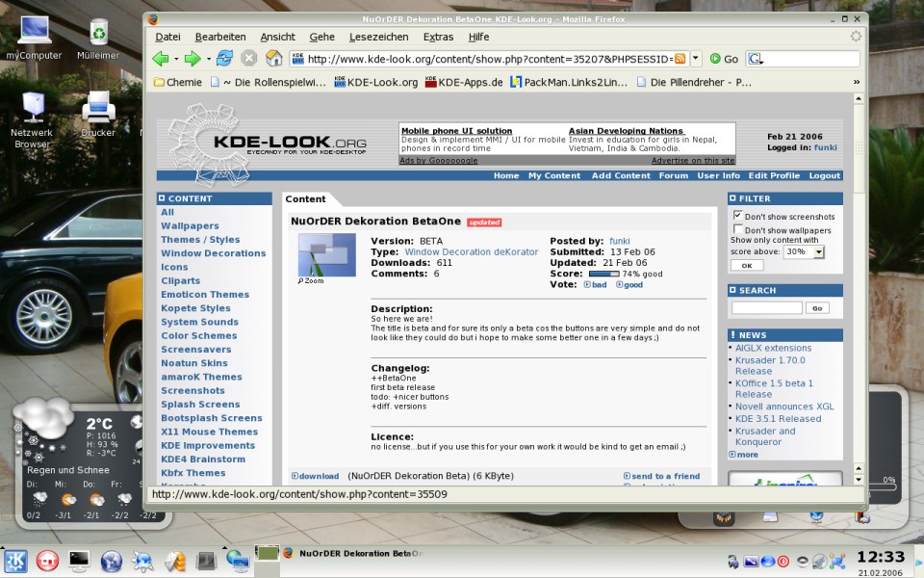This screenshot has height=578, width=924.
Task: Click the Firefox logo in title bar
Action: [x=153, y=19]
